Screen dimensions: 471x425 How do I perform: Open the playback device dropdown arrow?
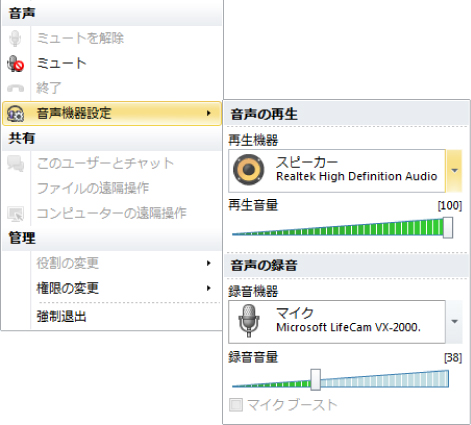tap(454, 171)
